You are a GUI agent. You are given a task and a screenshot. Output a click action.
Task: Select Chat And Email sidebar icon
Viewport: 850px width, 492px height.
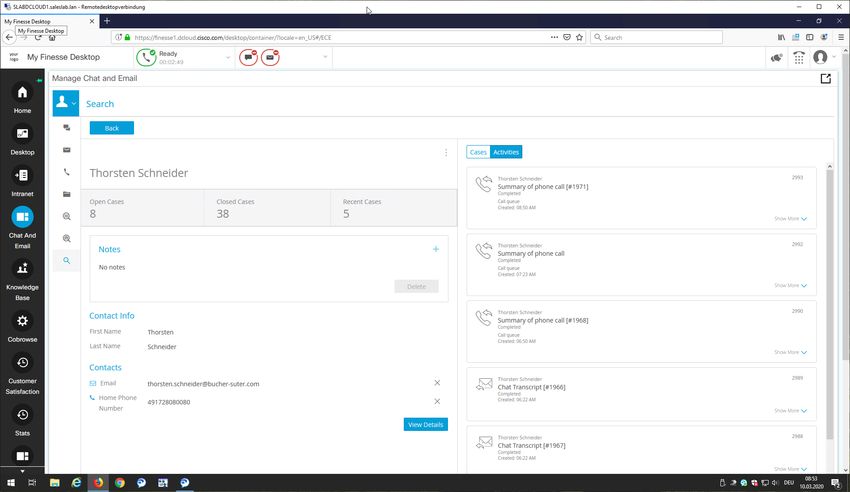[22, 217]
